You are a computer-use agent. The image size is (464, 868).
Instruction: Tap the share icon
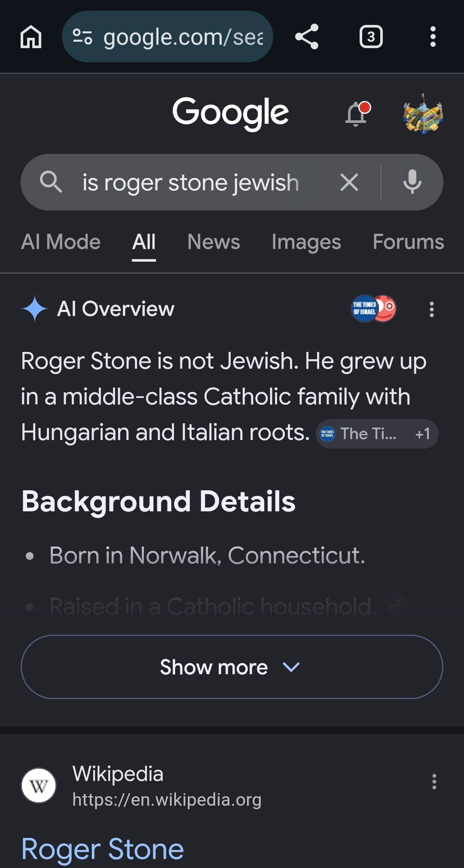pos(307,37)
